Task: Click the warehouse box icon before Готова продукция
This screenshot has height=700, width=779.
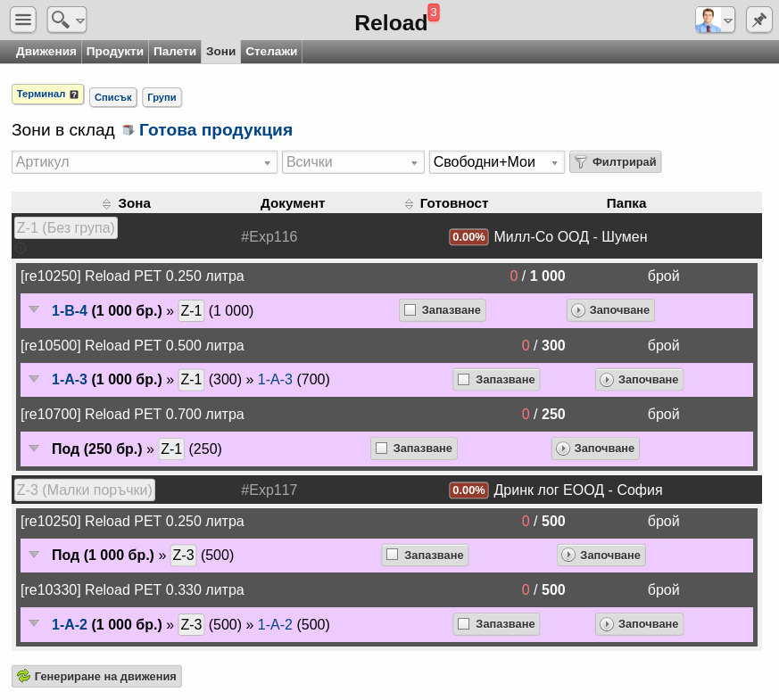Action: click(x=128, y=130)
